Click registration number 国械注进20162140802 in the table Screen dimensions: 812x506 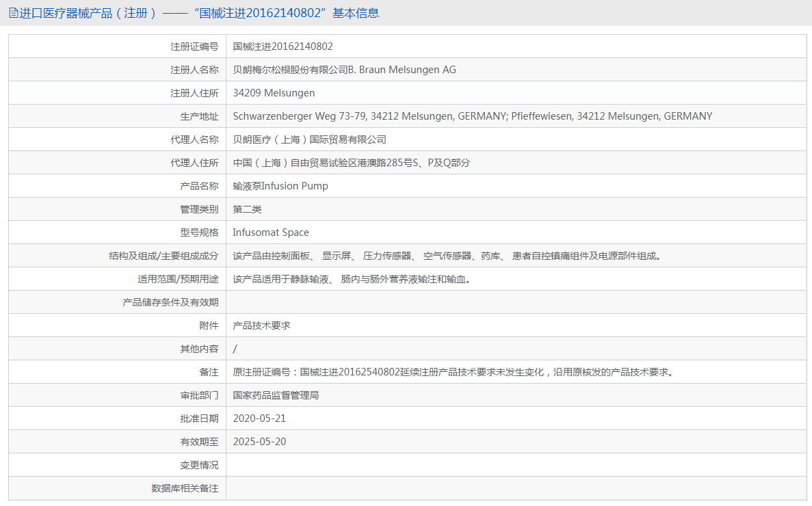283,46
